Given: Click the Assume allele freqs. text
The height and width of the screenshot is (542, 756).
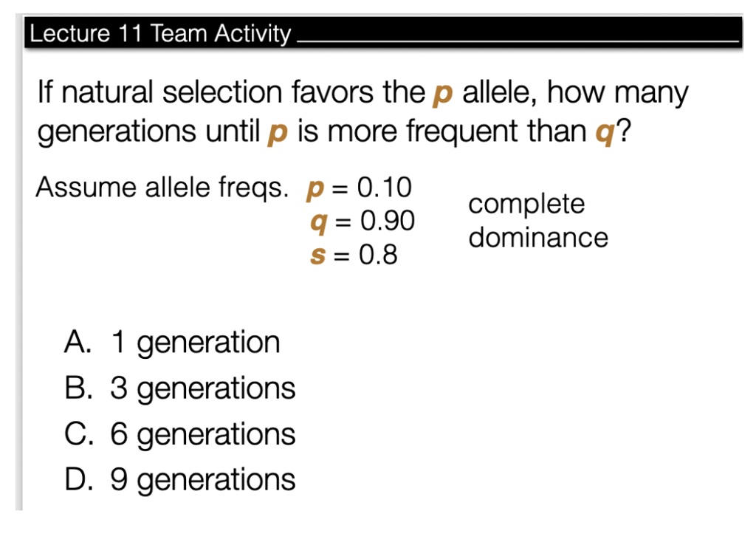Looking at the screenshot, I should click(162, 188).
